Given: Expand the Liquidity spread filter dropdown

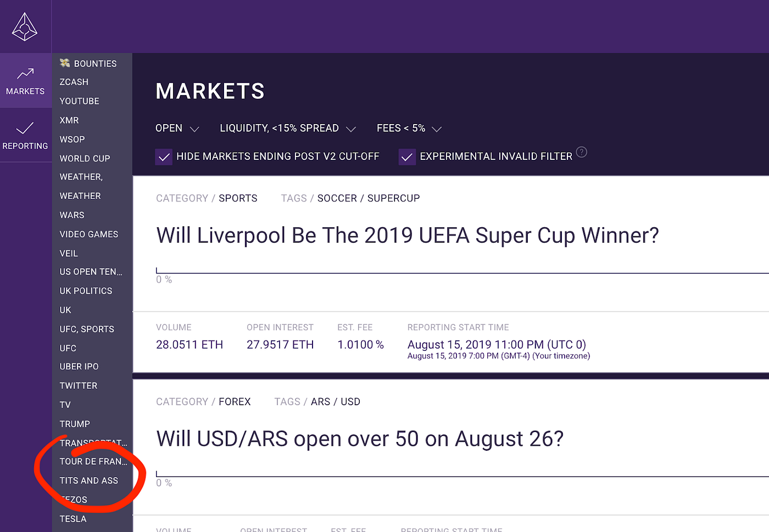Looking at the screenshot, I should coord(288,128).
